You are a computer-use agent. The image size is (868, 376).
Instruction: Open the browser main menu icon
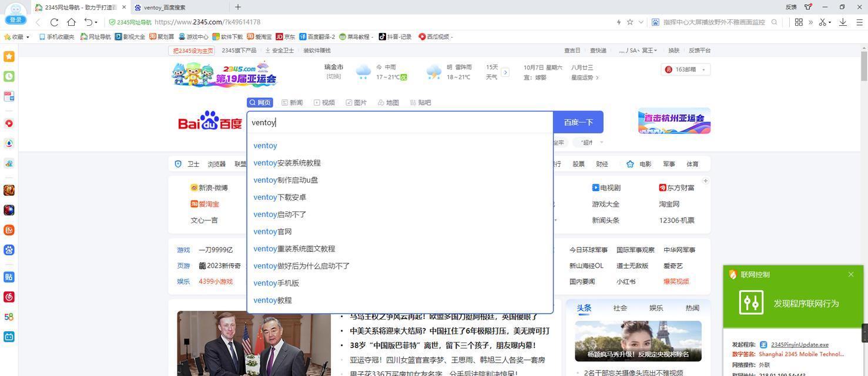(x=859, y=22)
